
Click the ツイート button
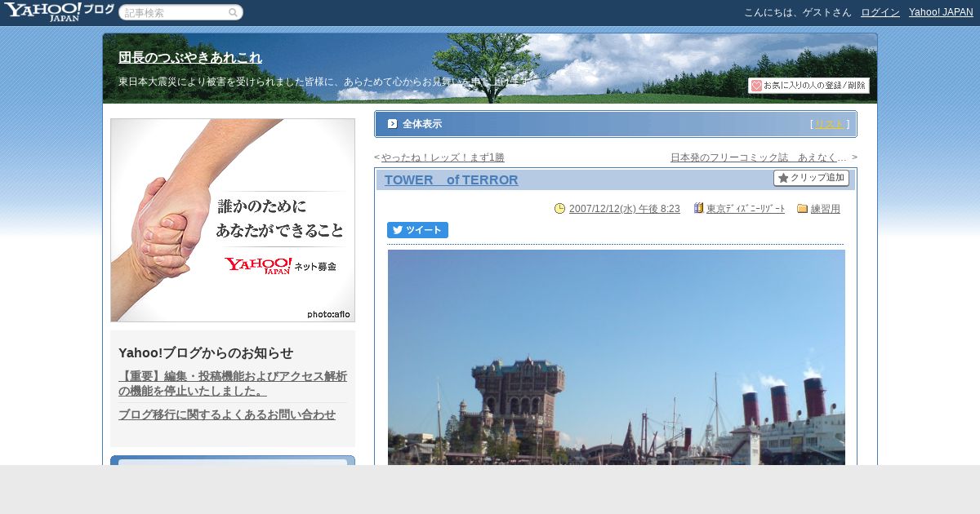[417, 230]
